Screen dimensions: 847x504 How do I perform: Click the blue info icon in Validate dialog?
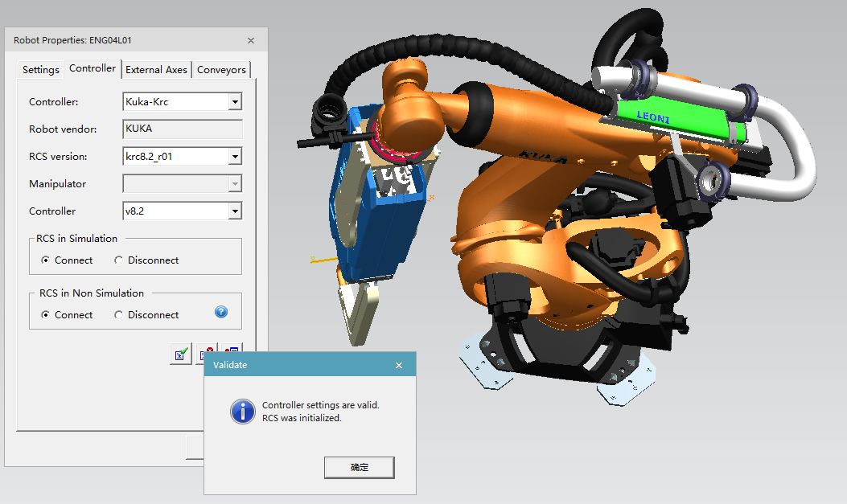tap(242, 412)
